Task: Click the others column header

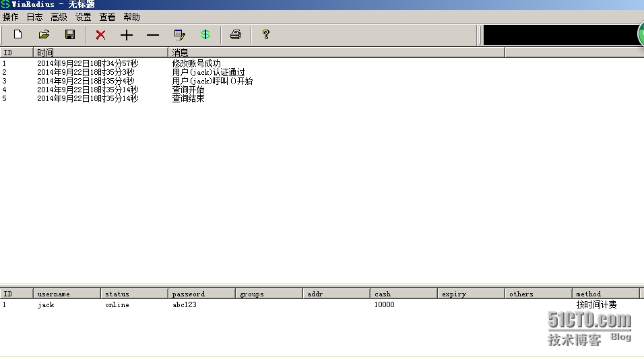Action: pyautogui.click(x=538, y=294)
